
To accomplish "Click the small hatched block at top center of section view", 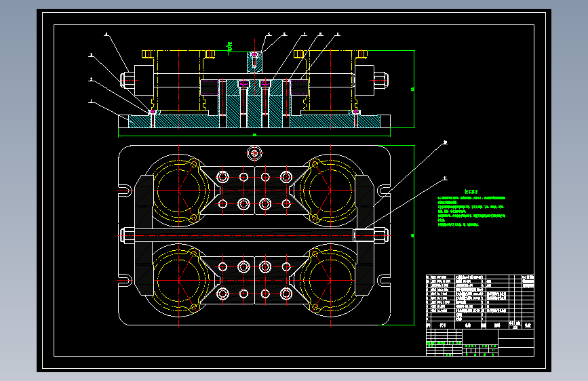I will (254, 62).
